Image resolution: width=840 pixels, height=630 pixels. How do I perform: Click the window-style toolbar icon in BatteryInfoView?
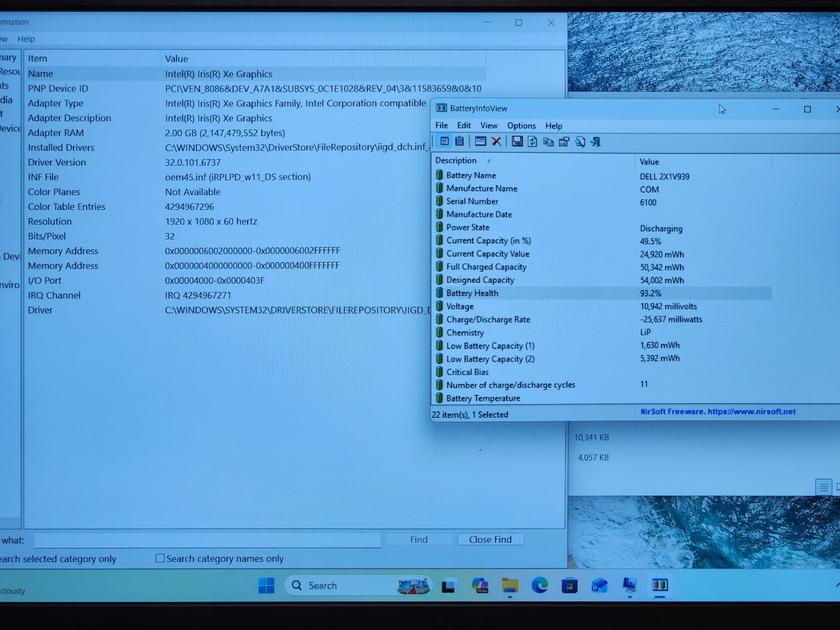(480, 141)
